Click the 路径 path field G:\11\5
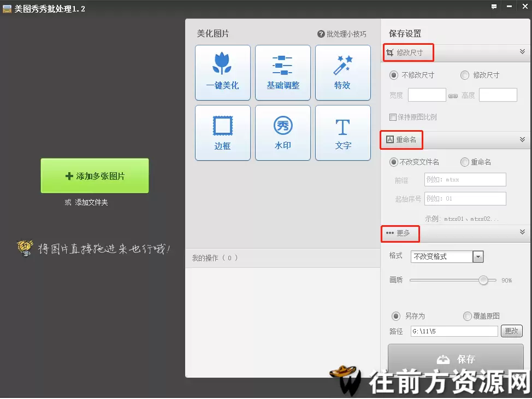The height and width of the screenshot is (399, 532). (x=454, y=331)
